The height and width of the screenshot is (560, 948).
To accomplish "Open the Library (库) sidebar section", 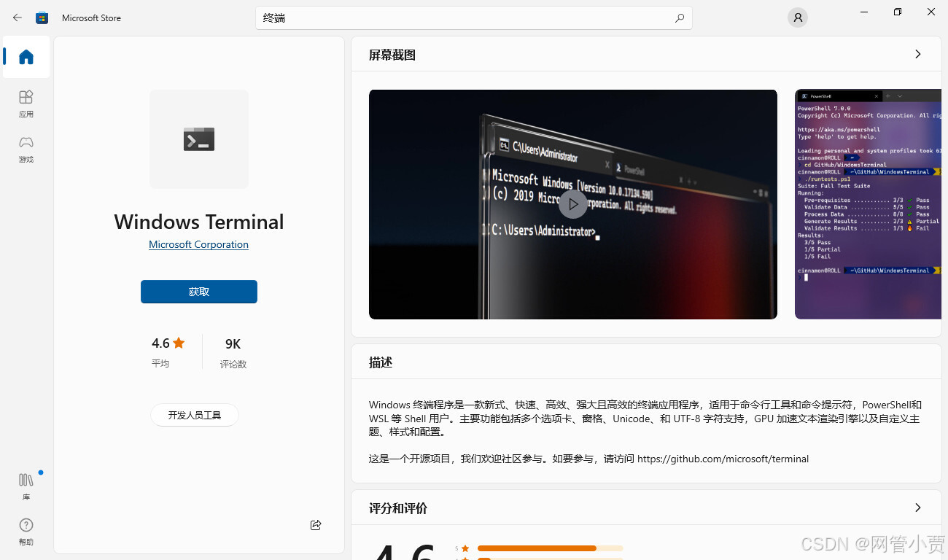I will (x=26, y=486).
